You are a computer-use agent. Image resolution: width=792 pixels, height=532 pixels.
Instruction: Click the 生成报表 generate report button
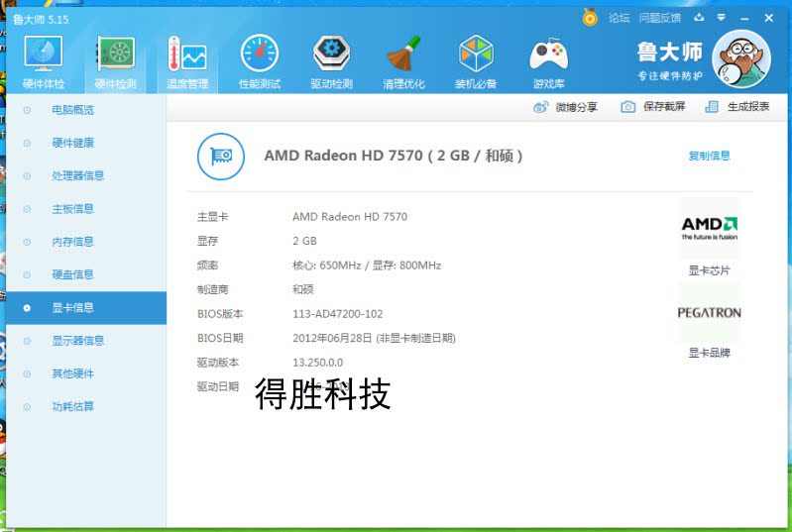pos(748,107)
